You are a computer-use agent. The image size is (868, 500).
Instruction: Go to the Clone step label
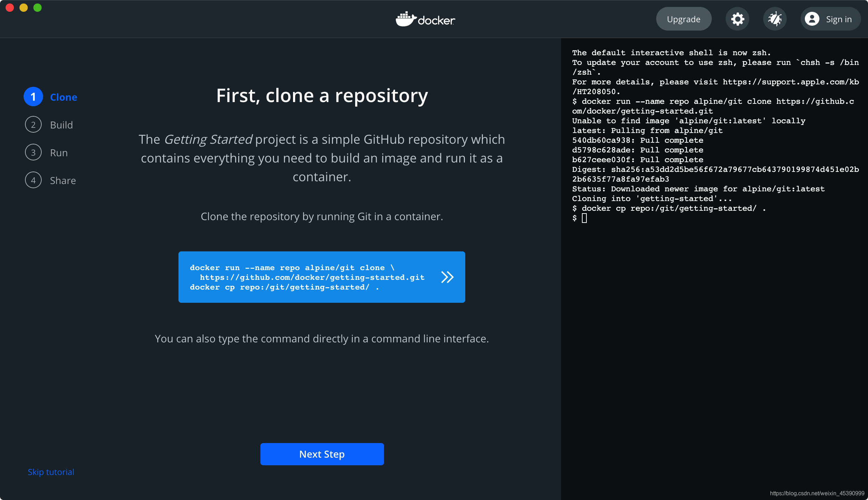[64, 97]
